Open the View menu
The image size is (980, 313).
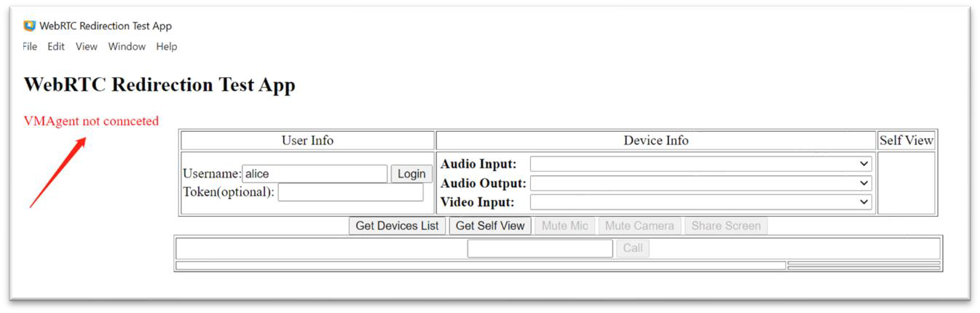(x=87, y=47)
